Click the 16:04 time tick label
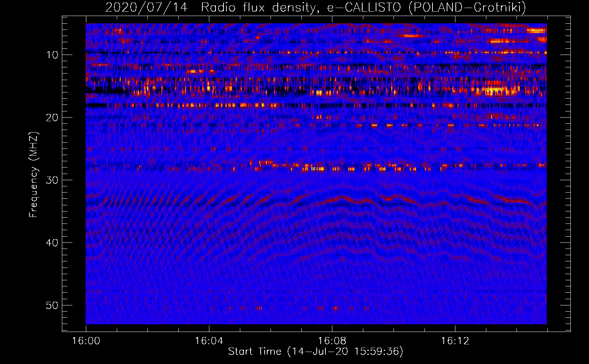The image size is (589, 364). coord(209,341)
